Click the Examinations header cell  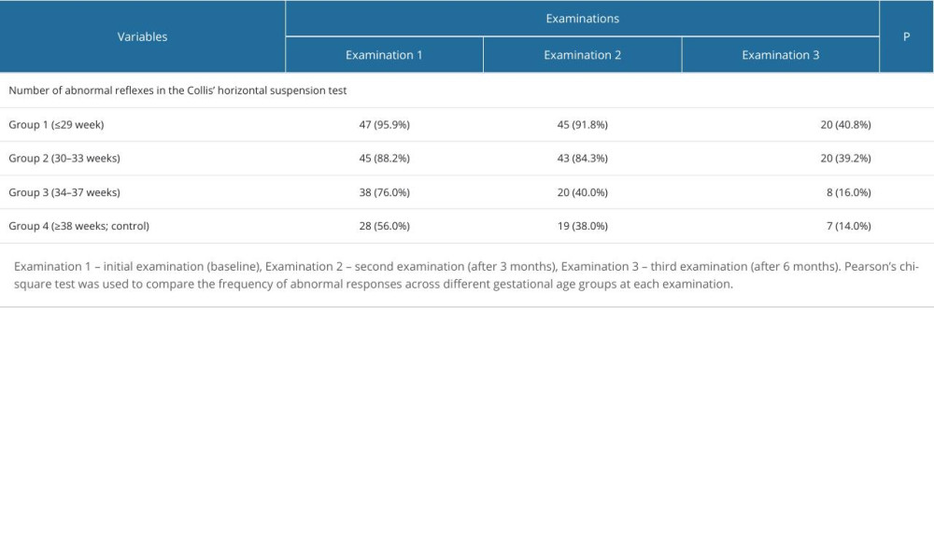coord(582,18)
